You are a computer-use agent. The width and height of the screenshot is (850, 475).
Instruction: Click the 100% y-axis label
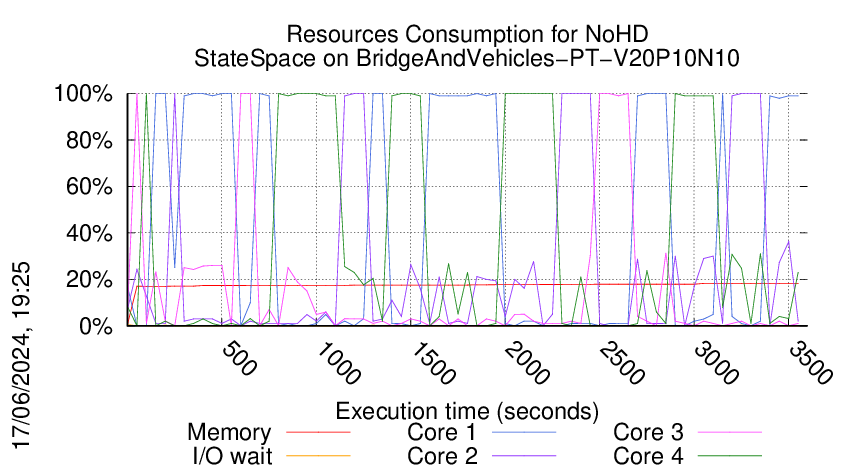click(x=83, y=94)
